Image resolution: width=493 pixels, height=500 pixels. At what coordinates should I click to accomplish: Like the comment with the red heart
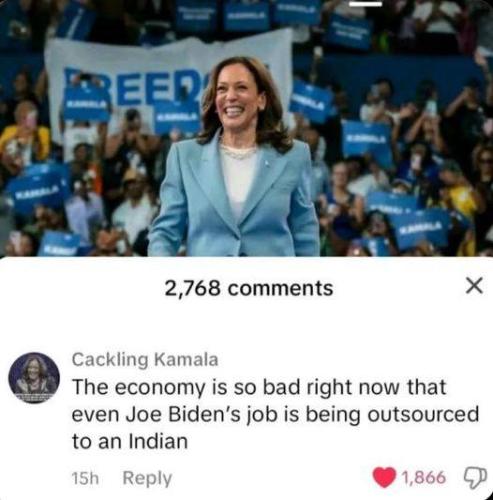pyautogui.click(x=384, y=477)
